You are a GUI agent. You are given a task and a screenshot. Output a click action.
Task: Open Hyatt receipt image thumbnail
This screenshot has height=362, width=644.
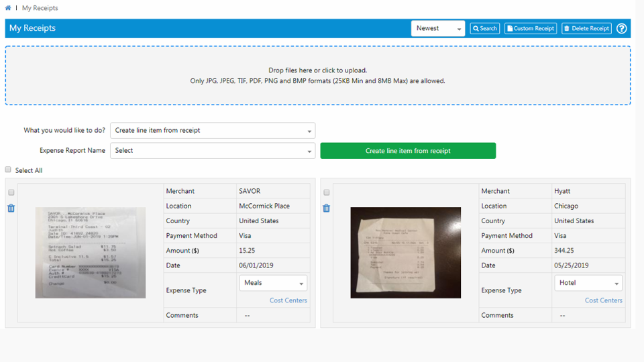point(406,253)
